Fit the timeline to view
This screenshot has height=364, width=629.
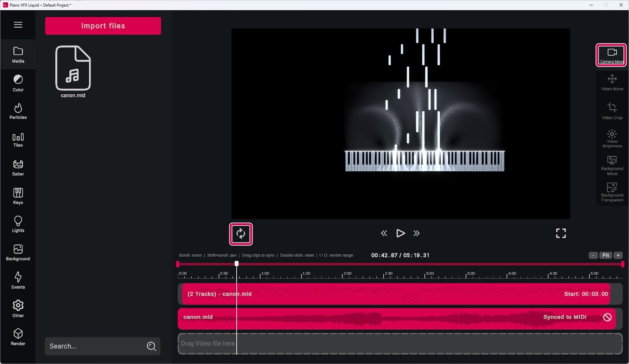coord(606,256)
